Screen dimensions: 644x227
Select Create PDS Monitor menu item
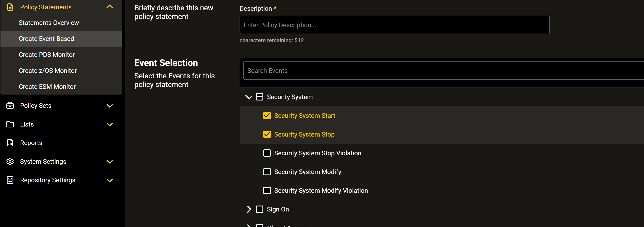point(47,55)
